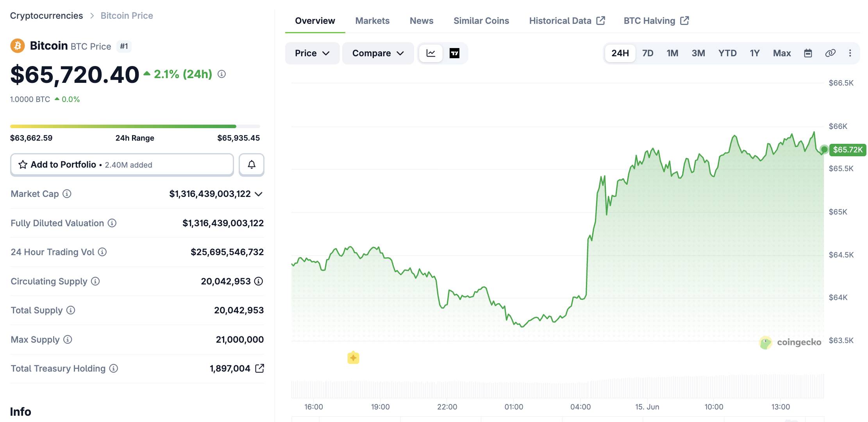
Task: Select the 1Y time range
Action: (755, 53)
